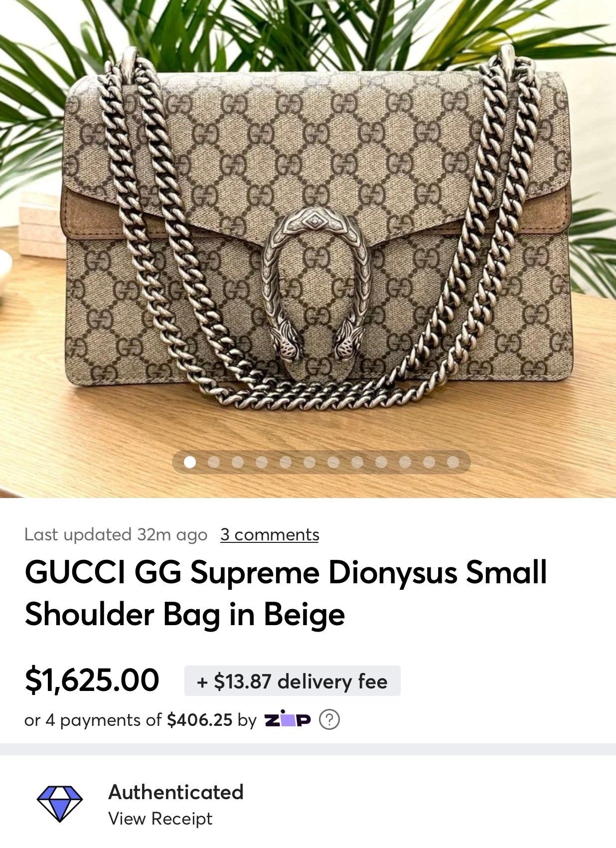The image size is (616, 848).
Task: Jump to second carousel image dot
Action: [x=214, y=462]
